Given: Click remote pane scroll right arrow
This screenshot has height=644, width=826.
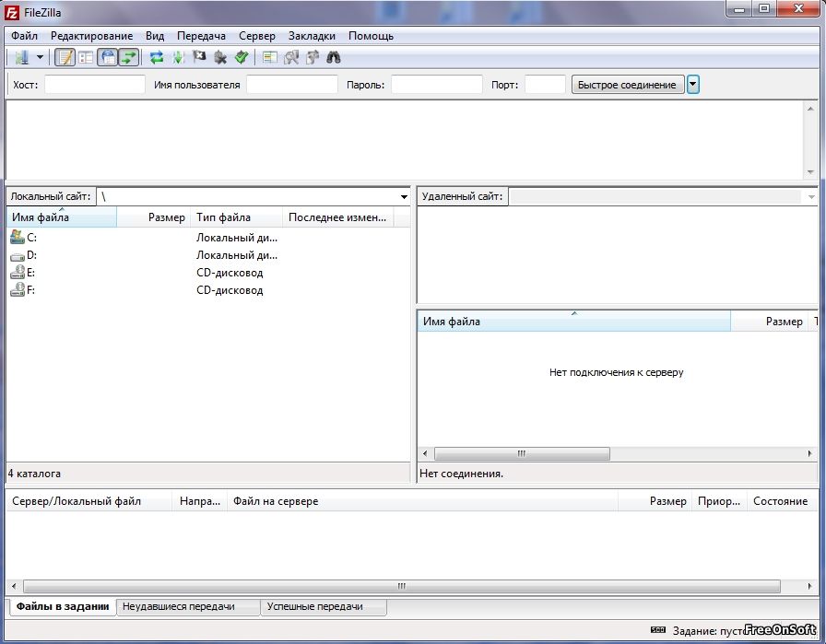Looking at the screenshot, I should pyautogui.click(x=810, y=453).
